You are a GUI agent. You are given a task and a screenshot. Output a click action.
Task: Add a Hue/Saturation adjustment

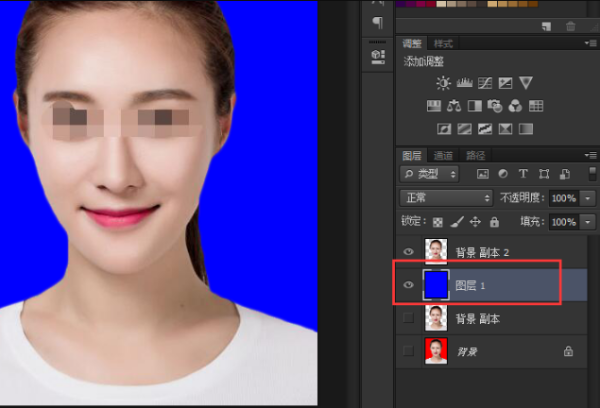click(x=434, y=106)
